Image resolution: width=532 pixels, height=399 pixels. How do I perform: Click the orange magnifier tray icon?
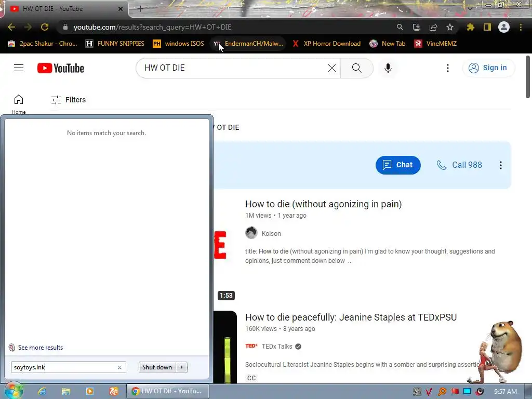(x=442, y=392)
